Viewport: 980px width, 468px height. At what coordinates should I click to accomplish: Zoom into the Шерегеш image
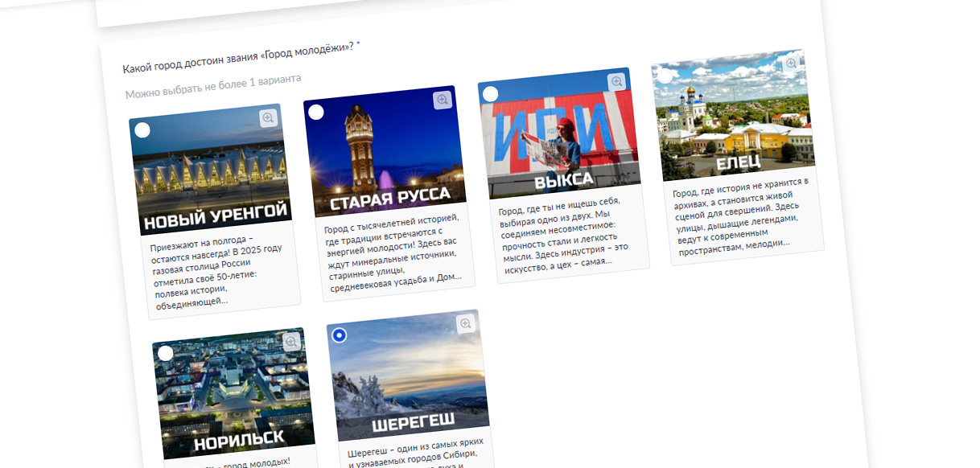[465, 324]
